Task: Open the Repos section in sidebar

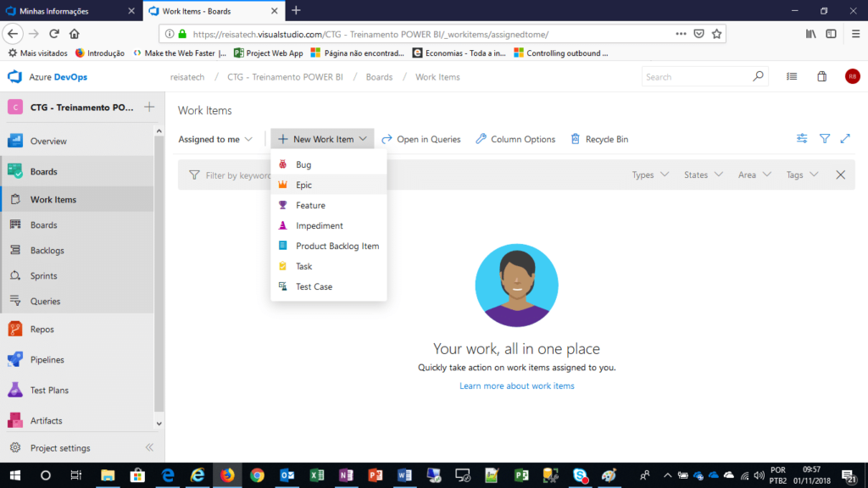Action: coord(42,330)
